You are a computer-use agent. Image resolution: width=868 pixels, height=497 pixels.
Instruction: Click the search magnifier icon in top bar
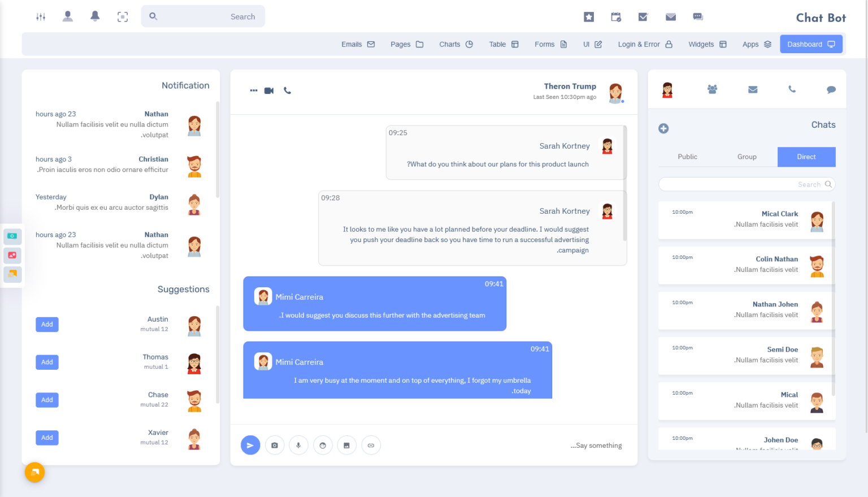153,16
